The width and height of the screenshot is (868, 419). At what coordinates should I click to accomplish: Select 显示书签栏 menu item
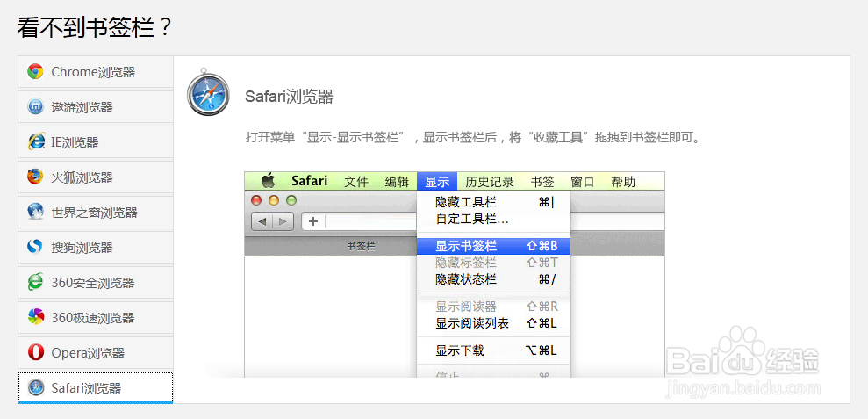point(493,246)
